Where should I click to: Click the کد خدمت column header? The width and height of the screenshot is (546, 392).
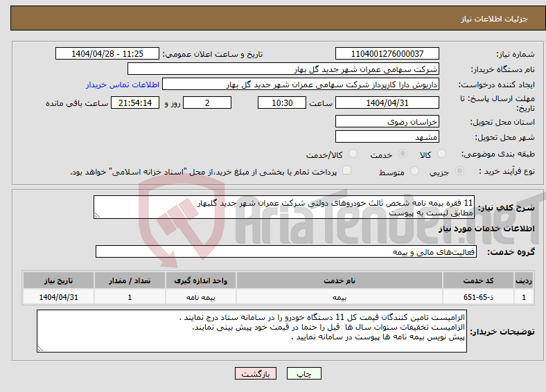(x=479, y=280)
